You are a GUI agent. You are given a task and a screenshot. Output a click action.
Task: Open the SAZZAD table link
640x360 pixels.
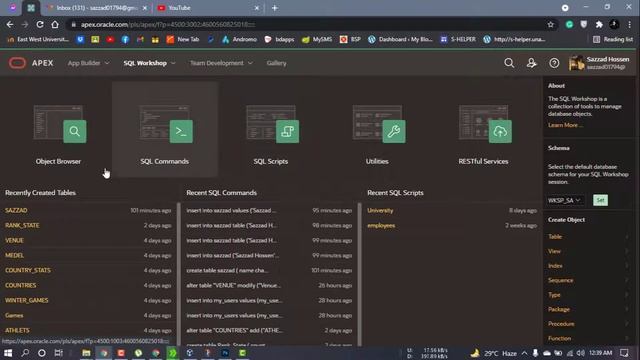(x=16, y=210)
